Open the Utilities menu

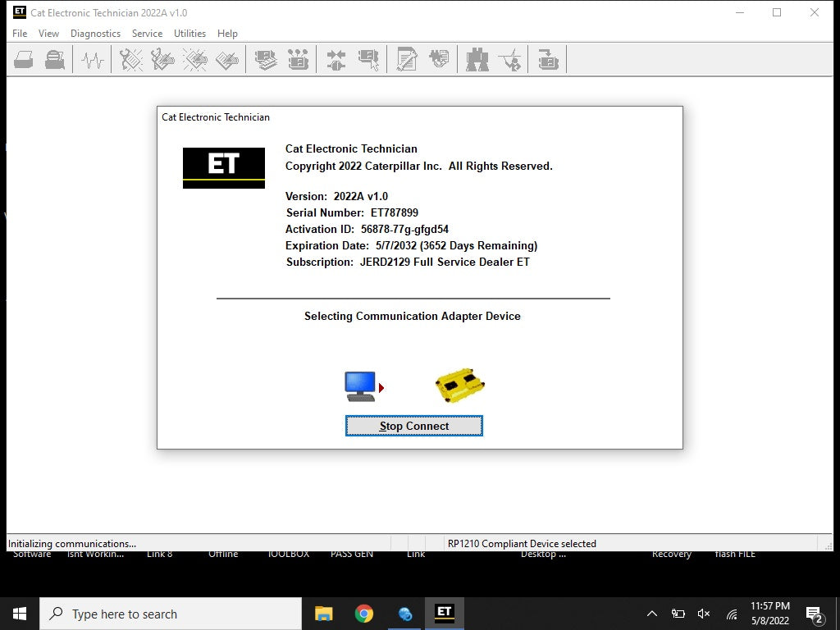(189, 33)
